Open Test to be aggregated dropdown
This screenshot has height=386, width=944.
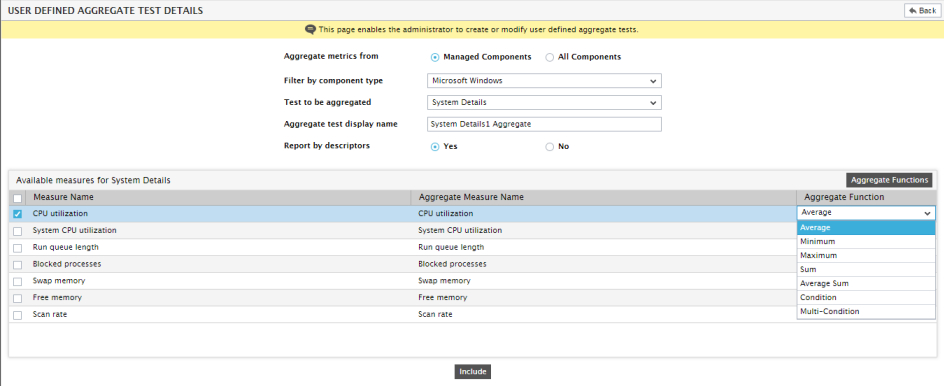pyautogui.click(x=544, y=102)
